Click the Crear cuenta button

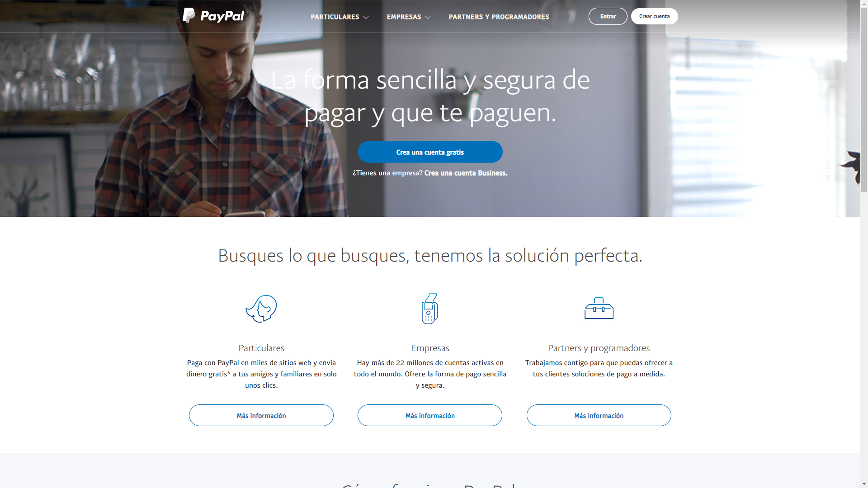coord(654,16)
